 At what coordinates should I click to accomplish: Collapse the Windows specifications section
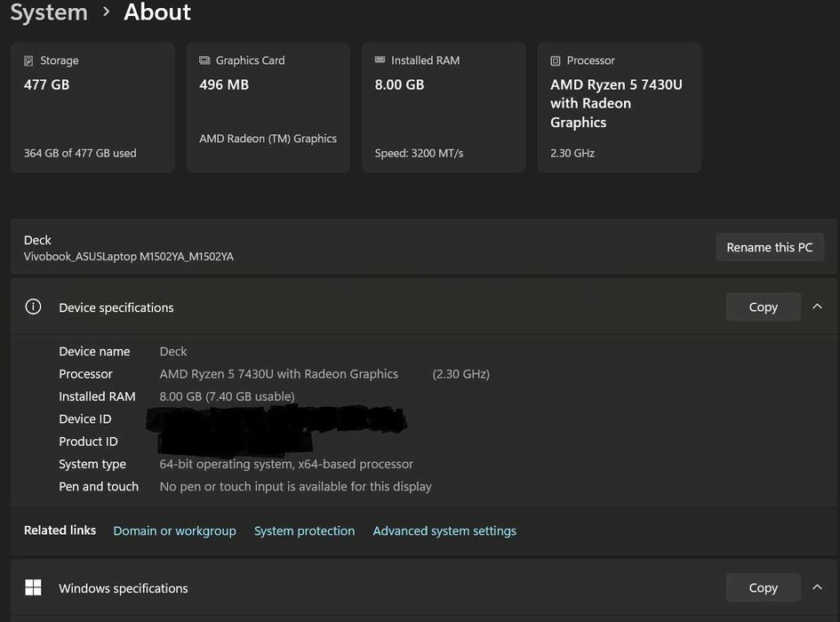pyautogui.click(x=818, y=587)
